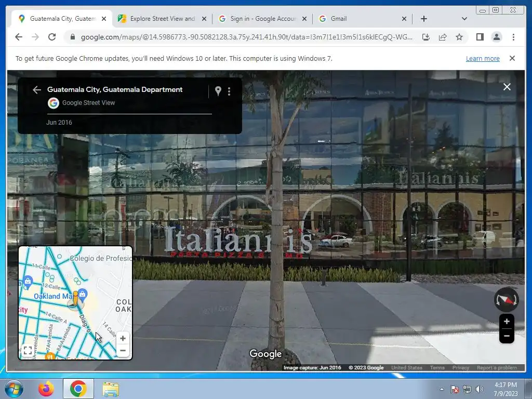Go back with the browser back arrow

click(19, 37)
